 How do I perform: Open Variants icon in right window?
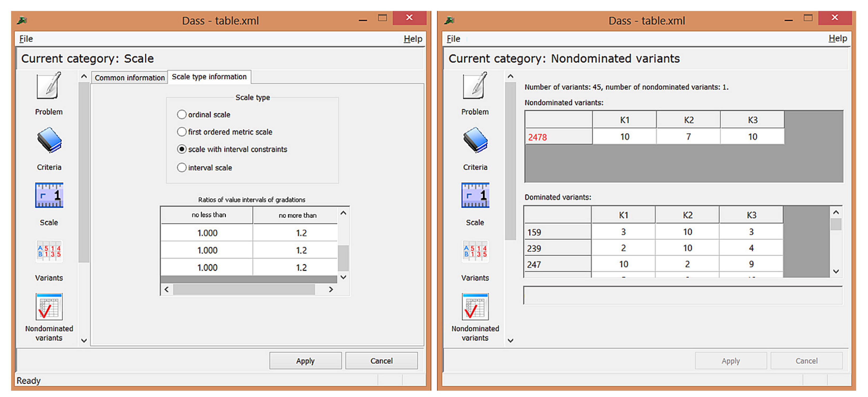click(x=475, y=251)
